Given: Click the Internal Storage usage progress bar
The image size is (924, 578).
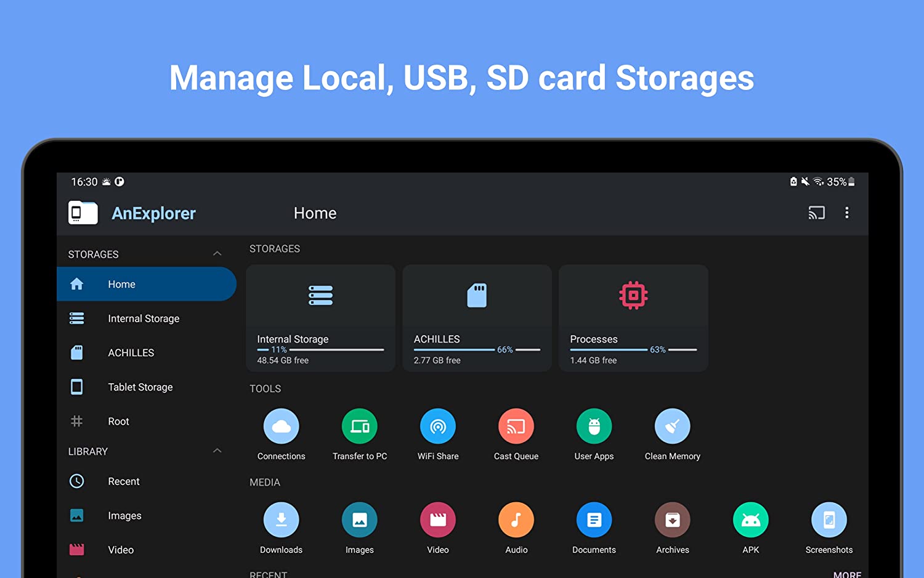Looking at the screenshot, I should click(320, 349).
